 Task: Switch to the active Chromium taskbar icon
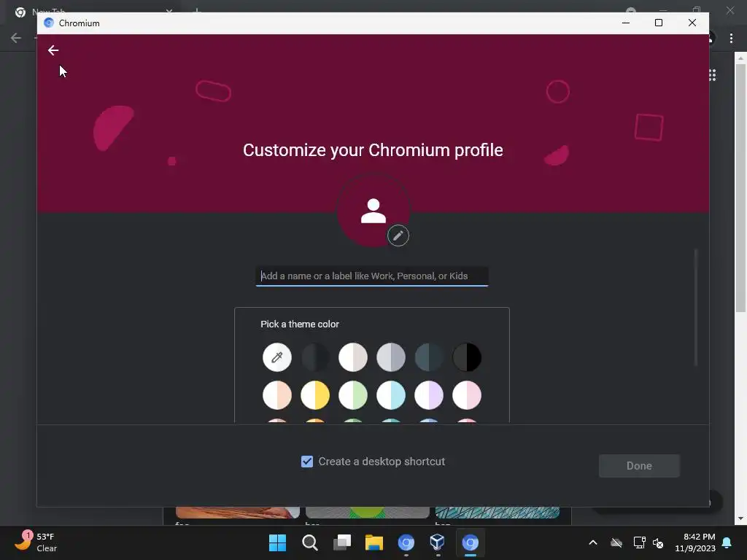(x=470, y=542)
